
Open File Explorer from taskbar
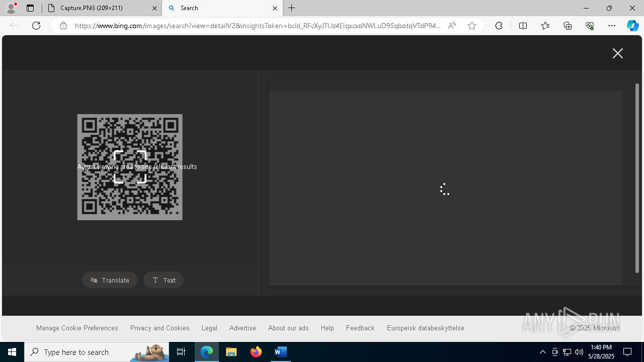231,352
